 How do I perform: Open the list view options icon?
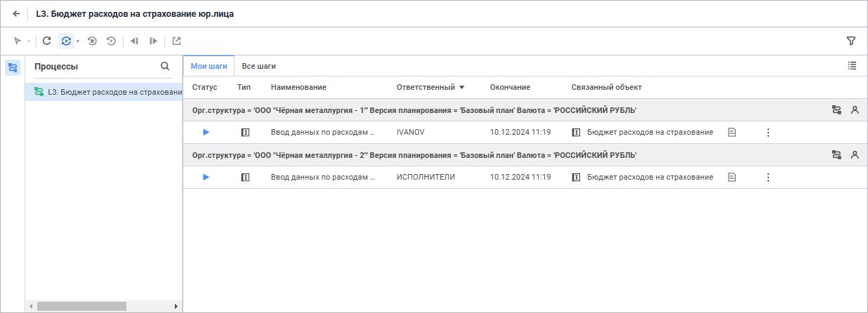pyautogui.click(x=852, y=65)
